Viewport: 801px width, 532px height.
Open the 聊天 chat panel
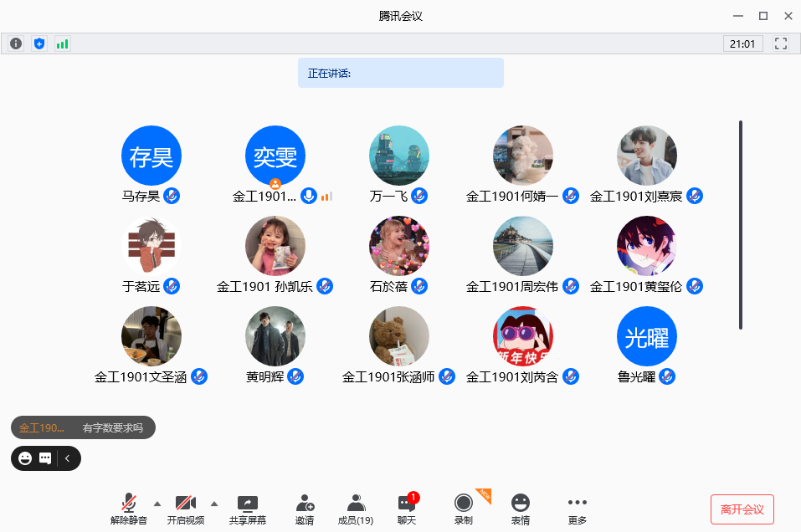[x=407, y=509]
